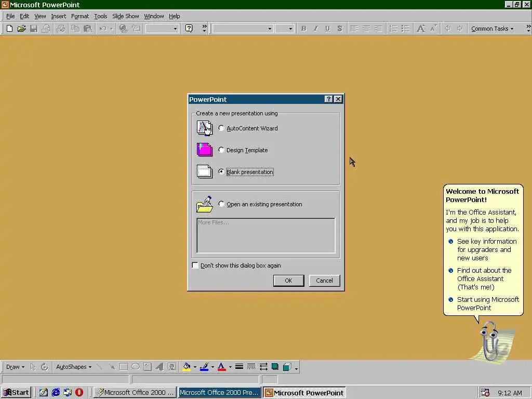The height and width of the screenshot is (399, 532).
Task: Click the Open file icon
Action: (x=21, y=29)
